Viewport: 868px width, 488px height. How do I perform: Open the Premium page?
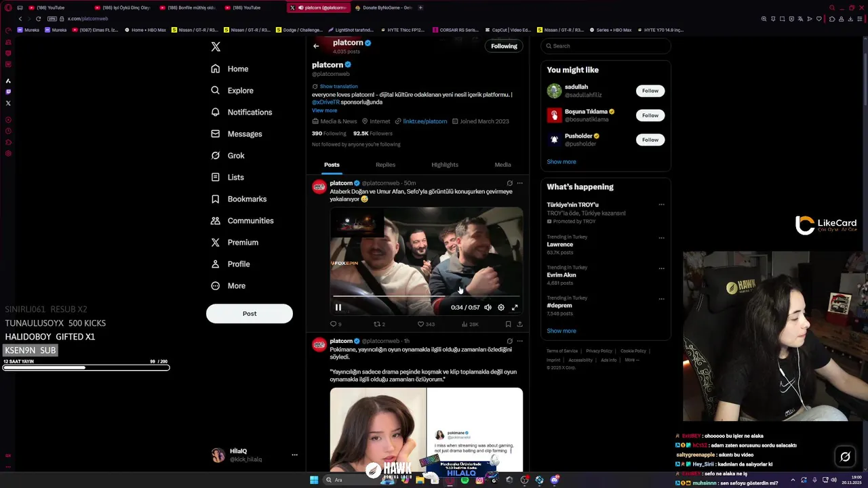coord(234,242)
